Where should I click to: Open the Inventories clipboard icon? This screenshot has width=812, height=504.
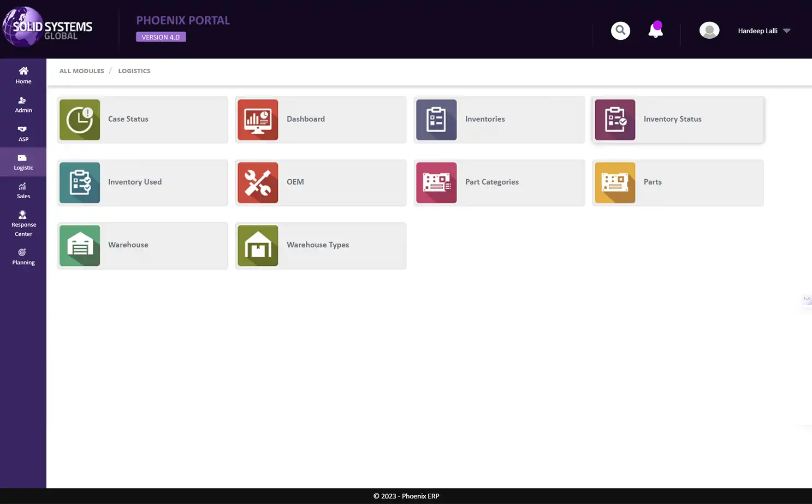tap(436, 120)
